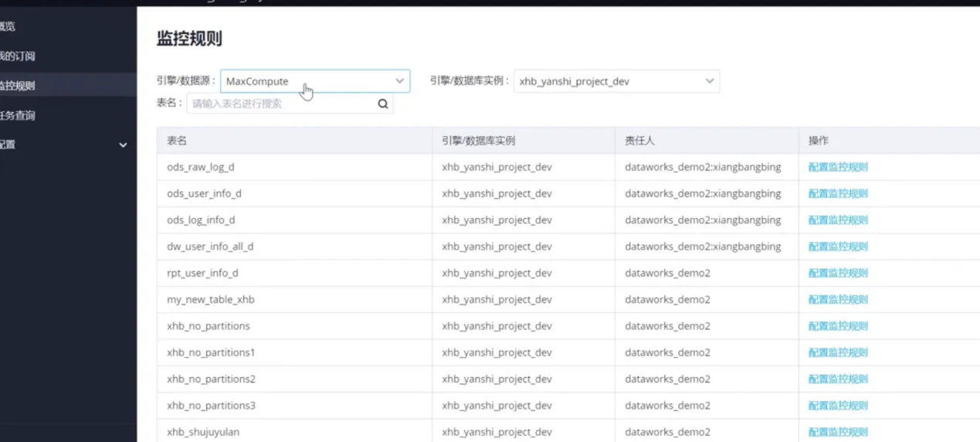Click 配置监控规则 for xhb_no_partitions1
The width and height of the screenshot is (980, 442).
[x=838, y=352]
